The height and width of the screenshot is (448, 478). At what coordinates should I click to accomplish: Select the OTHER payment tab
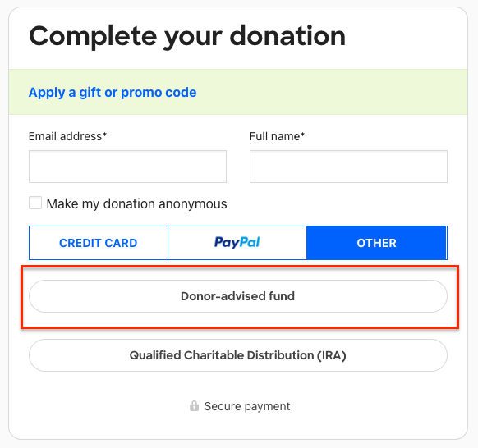376,243
